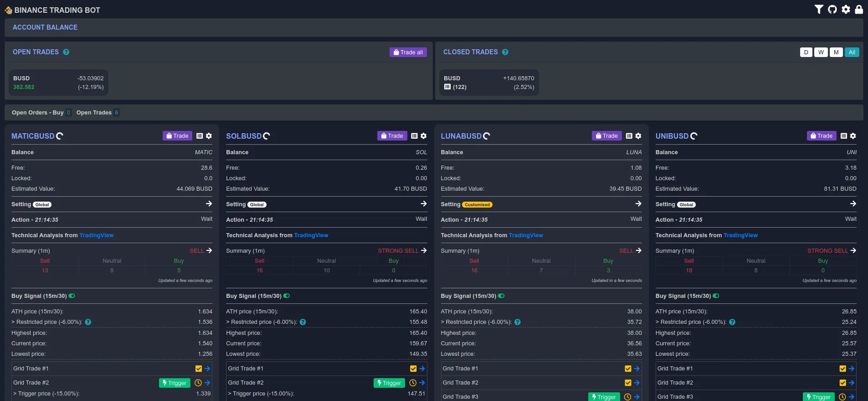Open LUNABUSD grid trade log icon

(629, 136)
